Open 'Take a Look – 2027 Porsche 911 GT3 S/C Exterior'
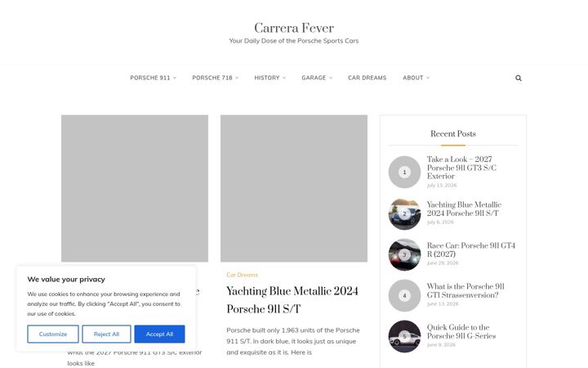The height and width of the screenshot is (368, 588). [x=461, y=168]
